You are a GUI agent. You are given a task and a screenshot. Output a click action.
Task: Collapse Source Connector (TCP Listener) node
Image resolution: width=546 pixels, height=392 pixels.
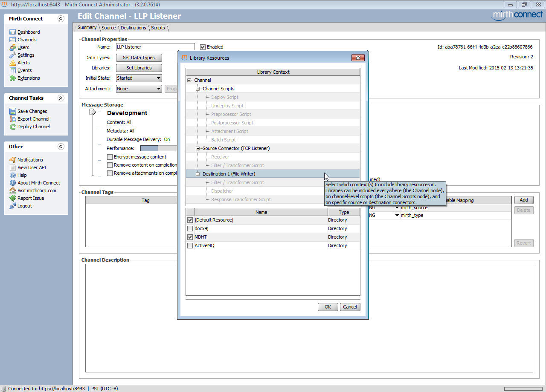(x=198, y=148)
